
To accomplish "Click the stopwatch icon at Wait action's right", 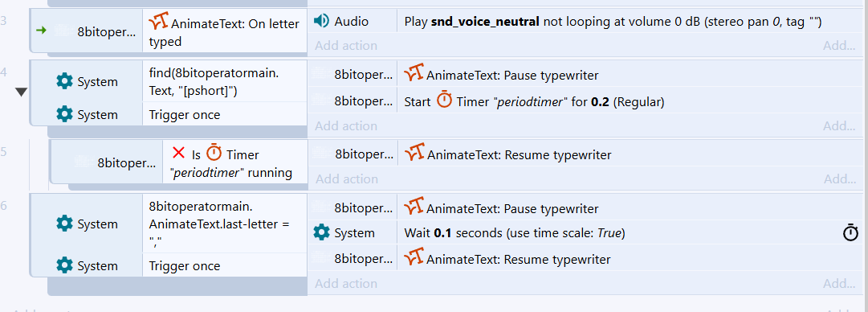I will (x=850, y=233).
